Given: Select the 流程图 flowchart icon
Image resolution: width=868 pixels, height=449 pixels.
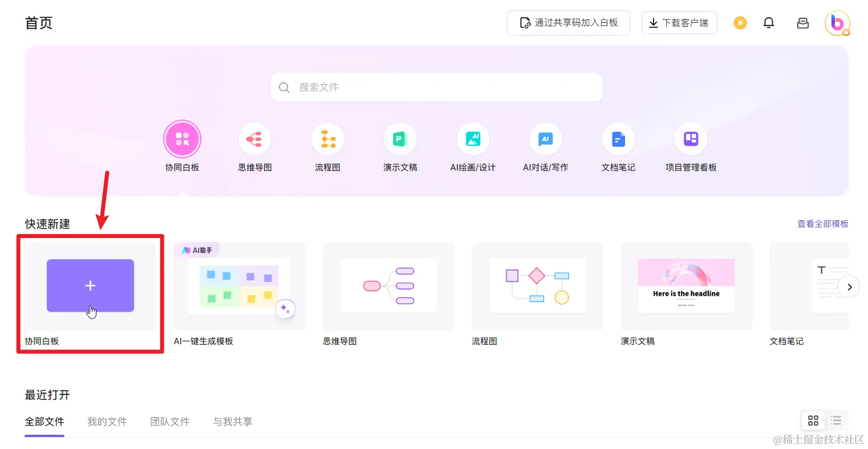Looking at the screenshot, I should coord(327,139).
